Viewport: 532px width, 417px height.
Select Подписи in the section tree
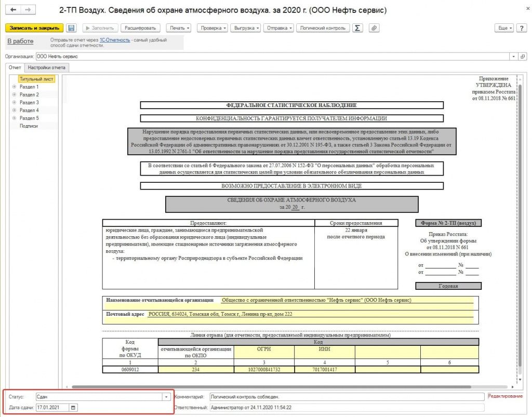[29, 126]
